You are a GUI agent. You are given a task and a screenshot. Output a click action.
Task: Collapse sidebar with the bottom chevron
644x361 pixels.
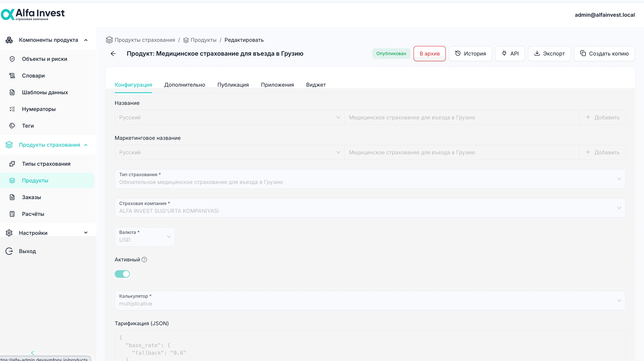(32, 353)
